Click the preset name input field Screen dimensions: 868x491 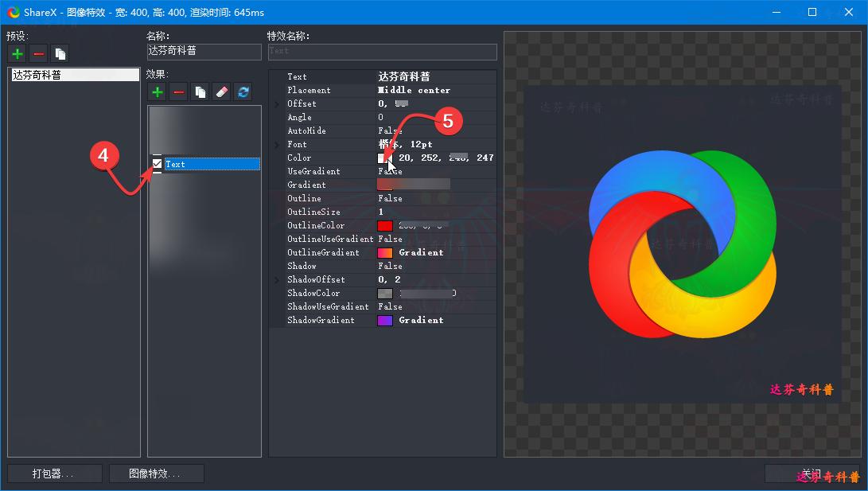pyautogui.click(x=204, y=51)
